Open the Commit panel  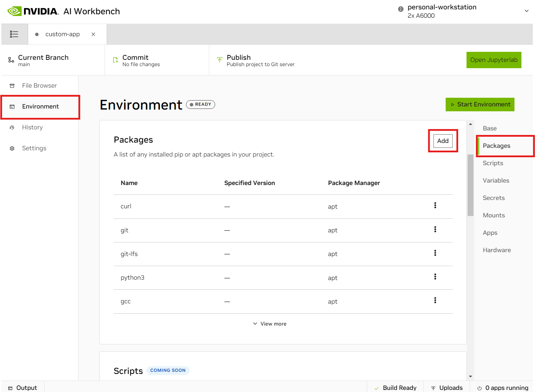coord(157,60)
